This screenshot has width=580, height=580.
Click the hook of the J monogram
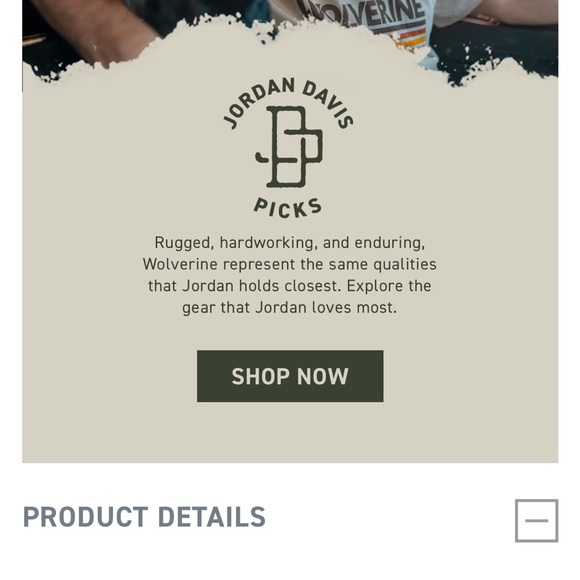[x=262, y=158]
